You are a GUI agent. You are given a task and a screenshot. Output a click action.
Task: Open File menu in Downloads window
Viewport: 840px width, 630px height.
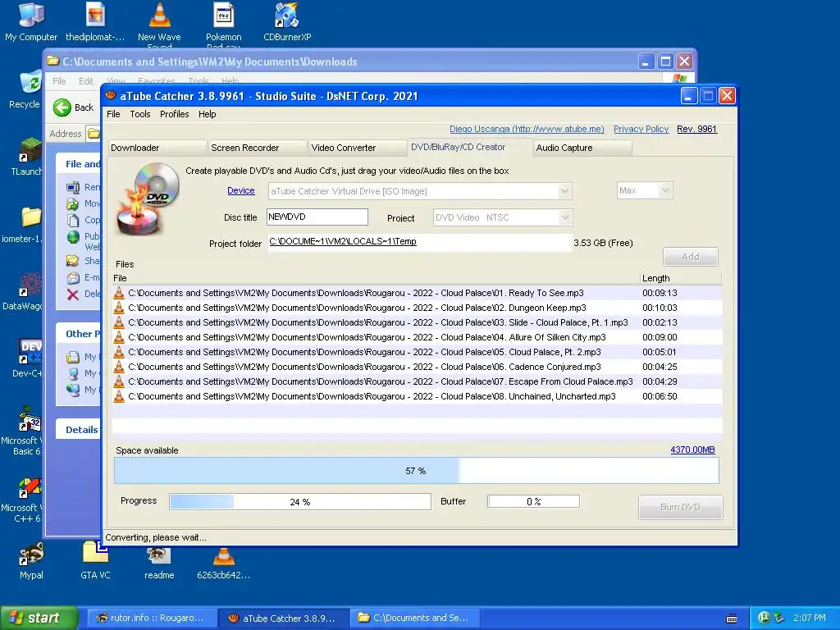59,81
